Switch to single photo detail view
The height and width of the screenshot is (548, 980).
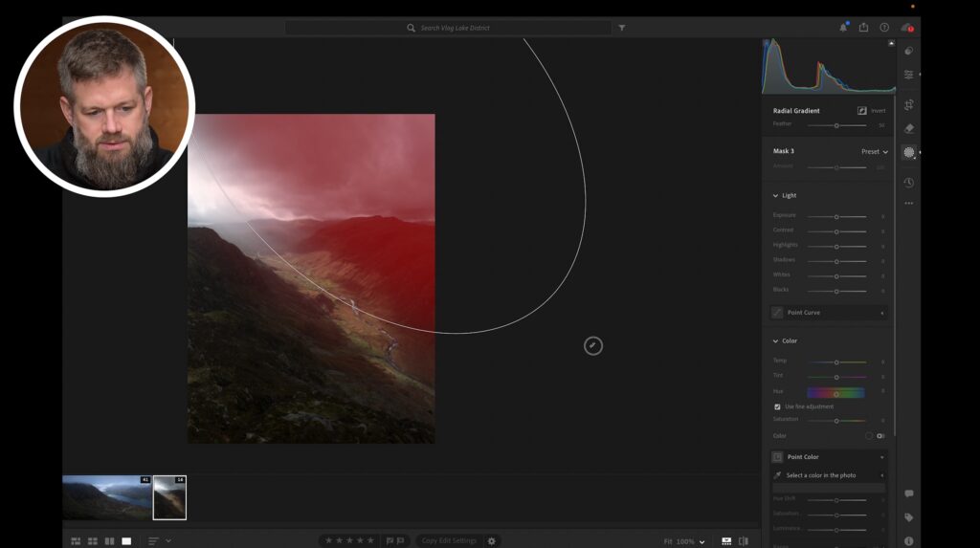point(126,541)
